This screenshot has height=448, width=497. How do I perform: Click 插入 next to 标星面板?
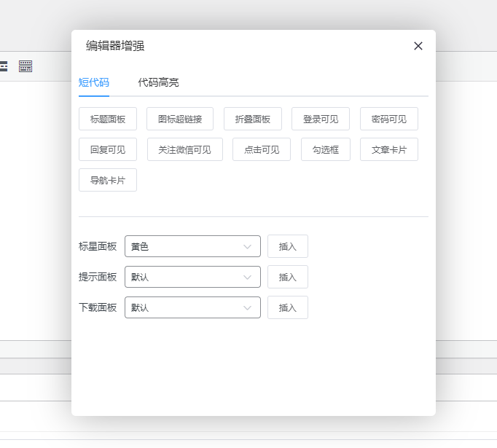(x=288, y=246)
